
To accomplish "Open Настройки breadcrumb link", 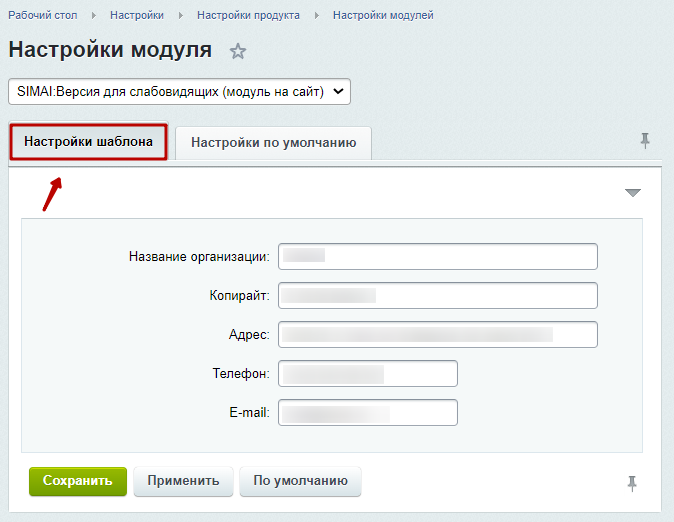I will [137, 16].
